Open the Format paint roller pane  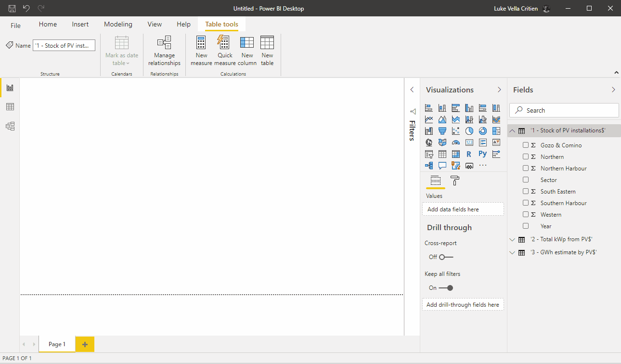pos(454,181)
